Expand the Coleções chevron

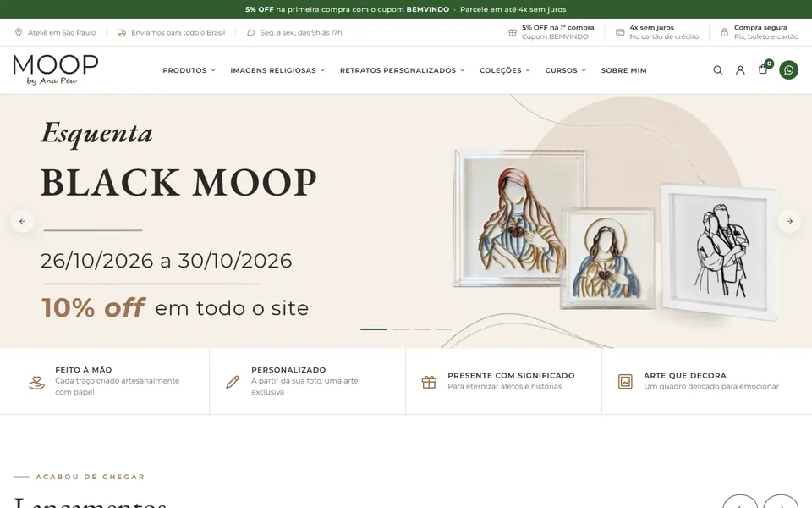click(x=528, y=70)
